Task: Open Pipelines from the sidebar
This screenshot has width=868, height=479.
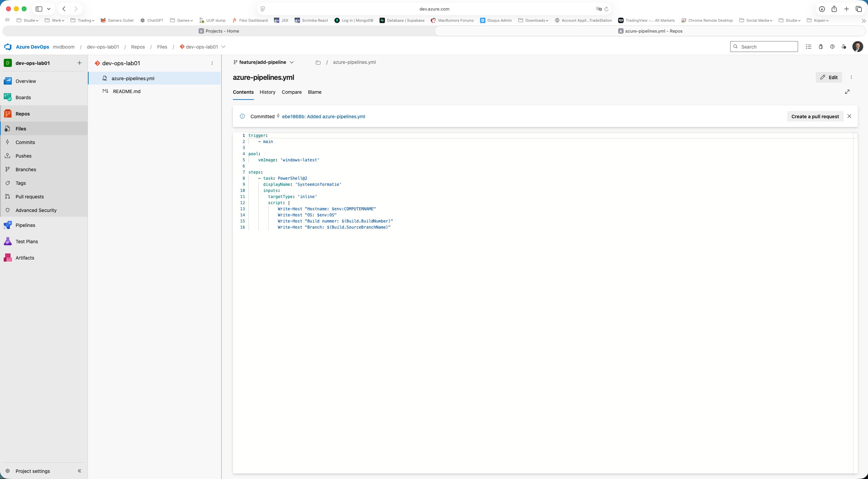Action: [x=25, y=225]
